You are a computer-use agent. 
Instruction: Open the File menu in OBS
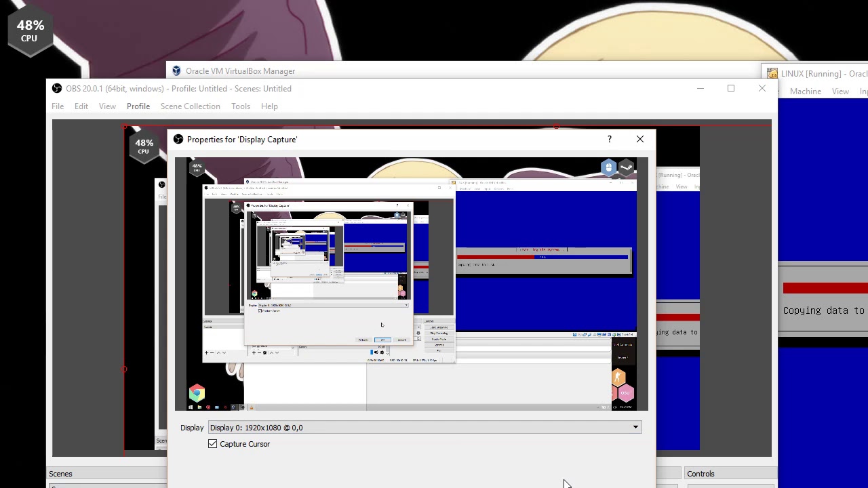(58, 106)
